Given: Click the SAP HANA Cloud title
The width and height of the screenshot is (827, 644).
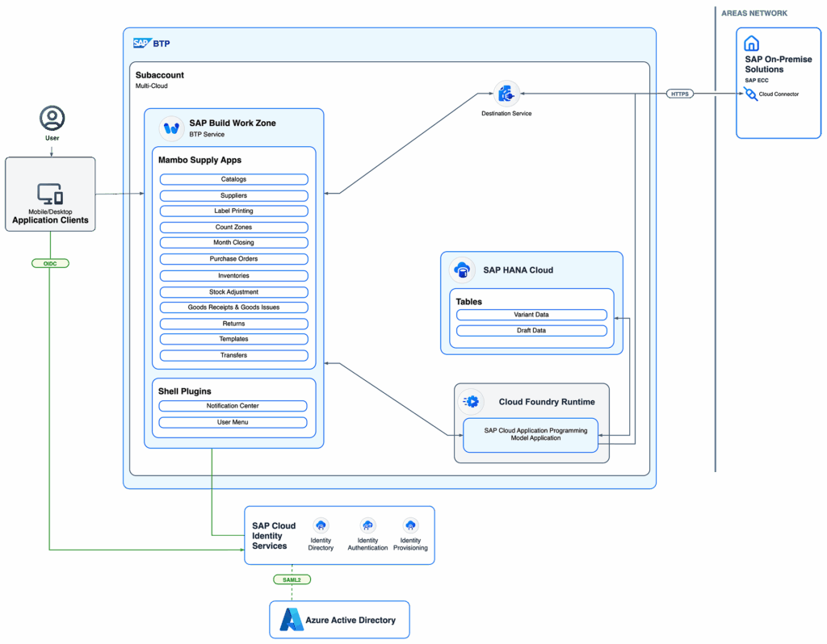Looking at the screenshot, I should pyautogui.click(x=518, y=270).
